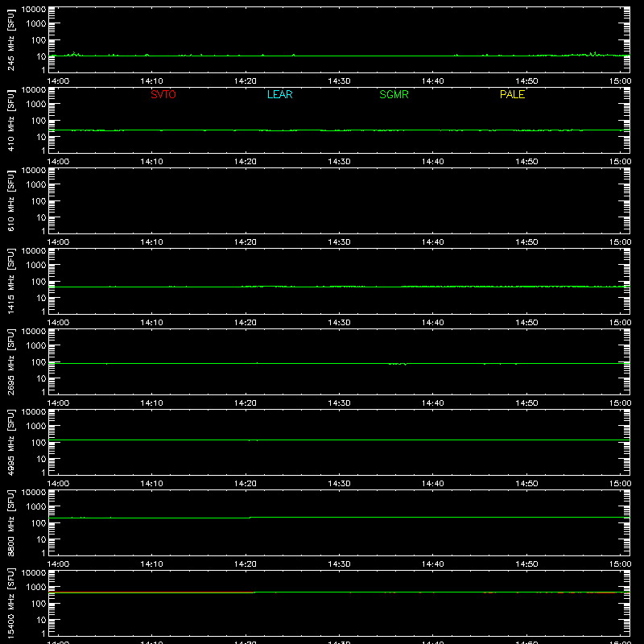Select the 610 MHz [SFU] axis title
Image resolution: width=644 pixels, height=644 pixels.
tap(10, 200)
